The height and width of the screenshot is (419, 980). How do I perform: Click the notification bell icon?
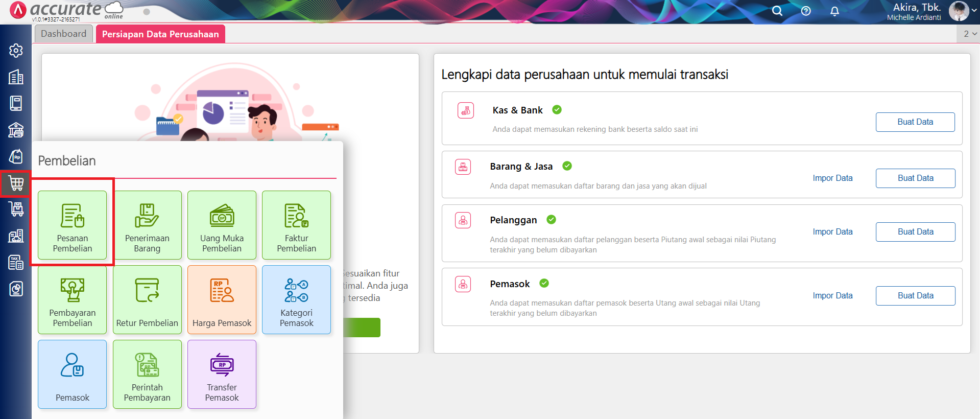click(x=834, y=11)
